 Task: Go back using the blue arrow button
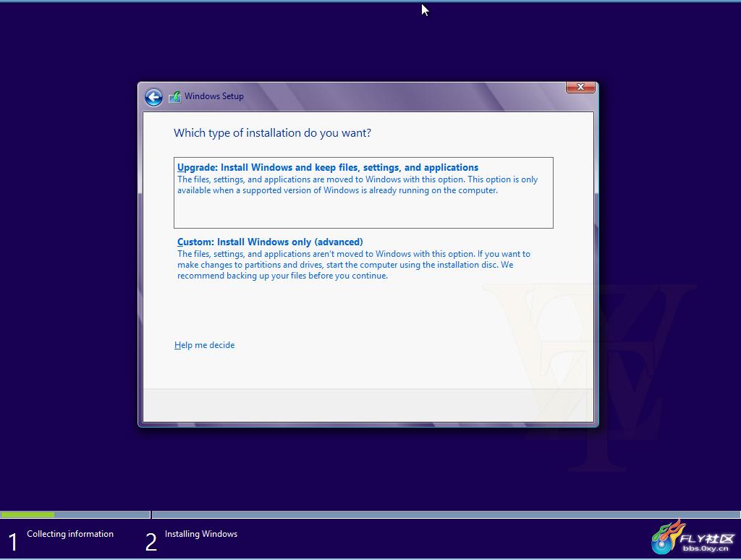click(x=153, y=98)
